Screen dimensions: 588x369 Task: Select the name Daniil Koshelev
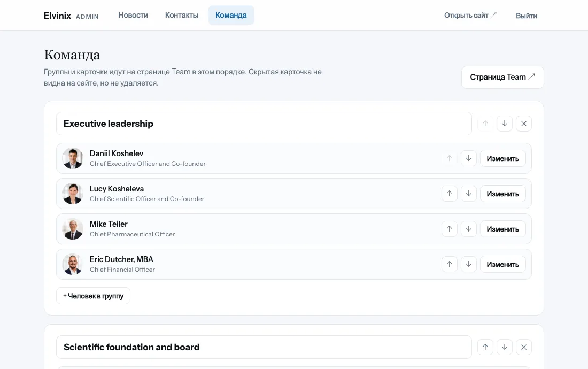coord(116,153)
